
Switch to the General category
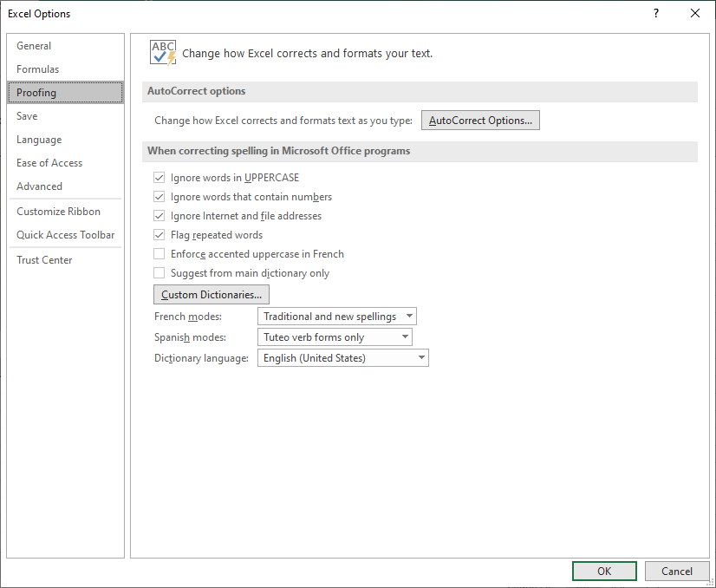click(x=34, y=46)
